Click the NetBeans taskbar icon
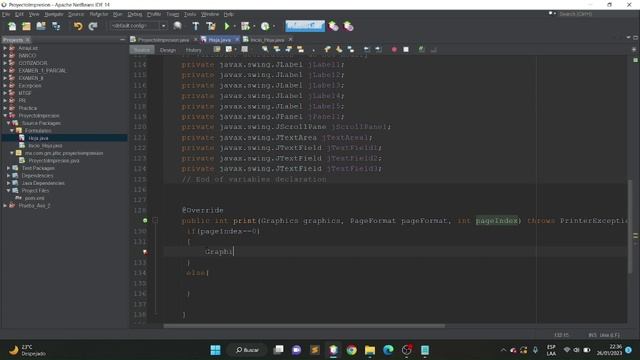 333,350
